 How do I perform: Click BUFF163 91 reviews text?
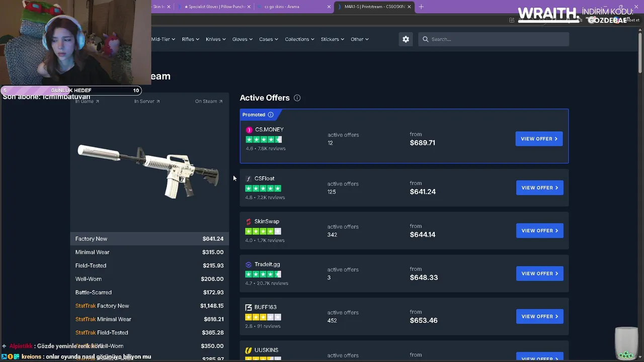[263, 326]
